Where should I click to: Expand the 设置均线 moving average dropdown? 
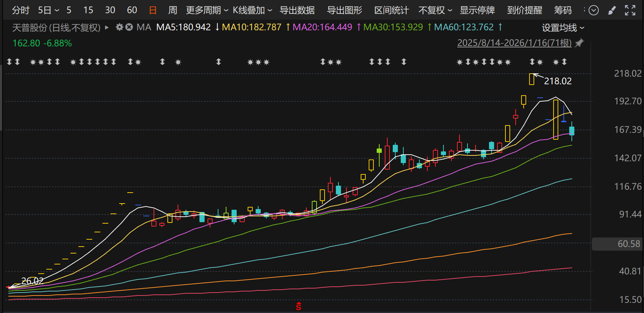click(x=563, y=28)
